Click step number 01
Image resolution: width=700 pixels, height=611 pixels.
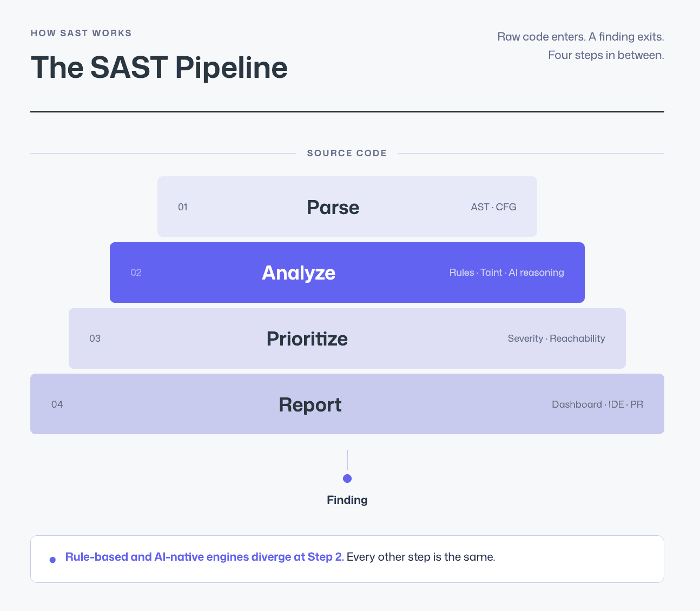[x=183, y=207]
